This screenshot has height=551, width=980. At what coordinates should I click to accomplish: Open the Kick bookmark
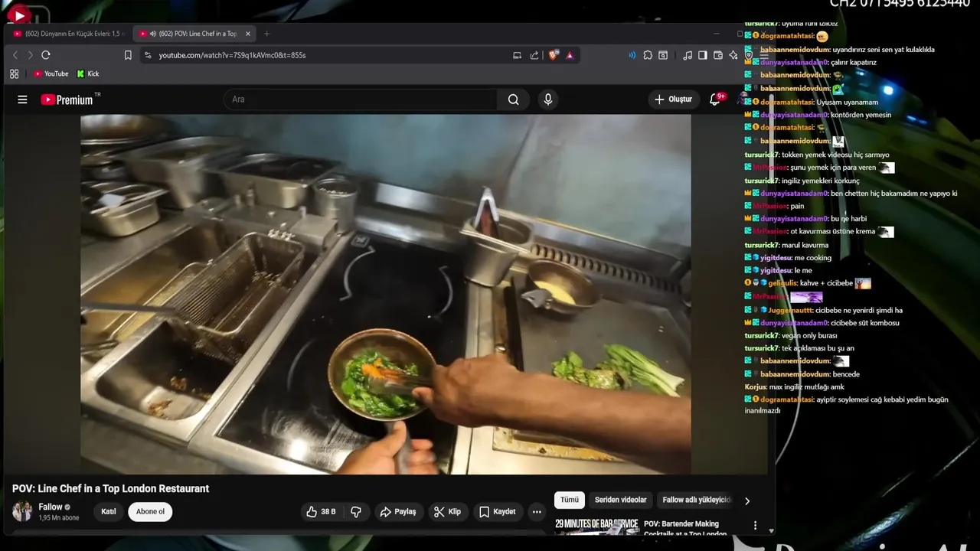(x=88, y=74)
